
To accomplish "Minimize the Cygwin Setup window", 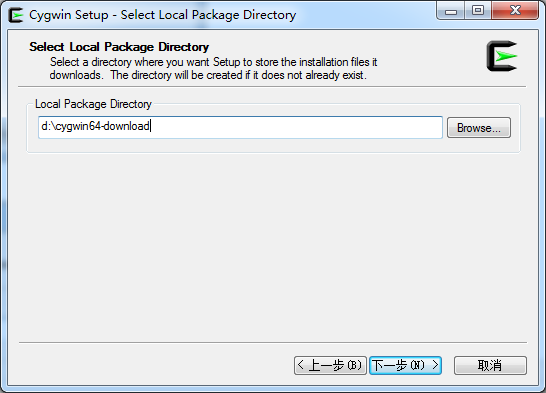I will pos(451,11).
